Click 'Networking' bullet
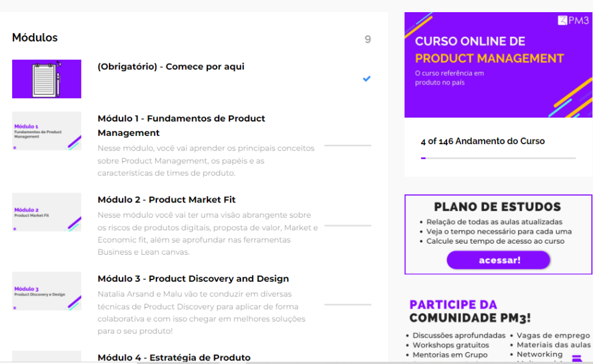Image resolution: width=593 pixels, height=364 pixels. coord(540,354)
